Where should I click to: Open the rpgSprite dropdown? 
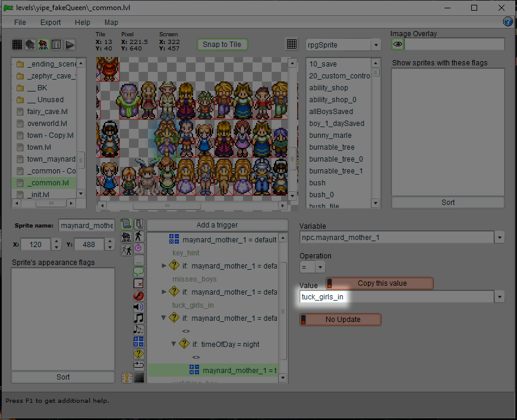click(x=376, y=45)
